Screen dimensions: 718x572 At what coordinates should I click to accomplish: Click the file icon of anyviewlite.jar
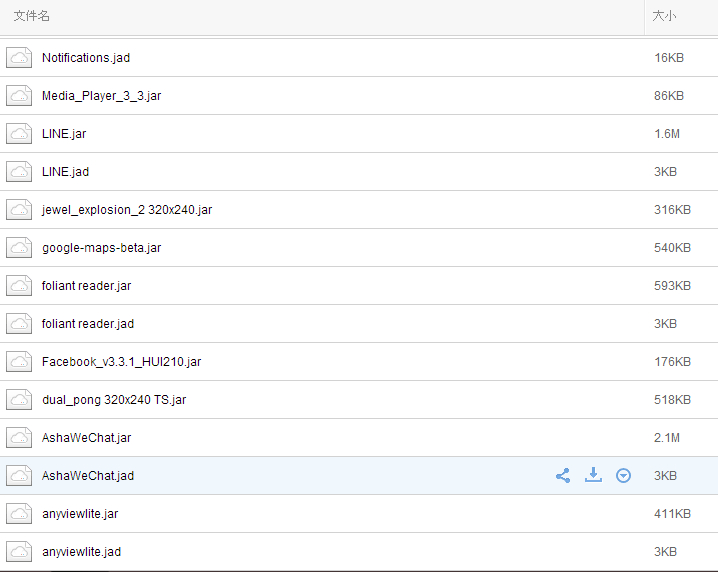(19, 514)
